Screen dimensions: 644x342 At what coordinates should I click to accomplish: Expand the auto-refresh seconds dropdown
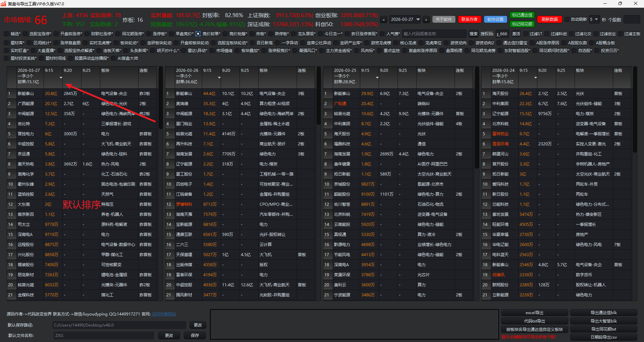(x=596, y=19)
